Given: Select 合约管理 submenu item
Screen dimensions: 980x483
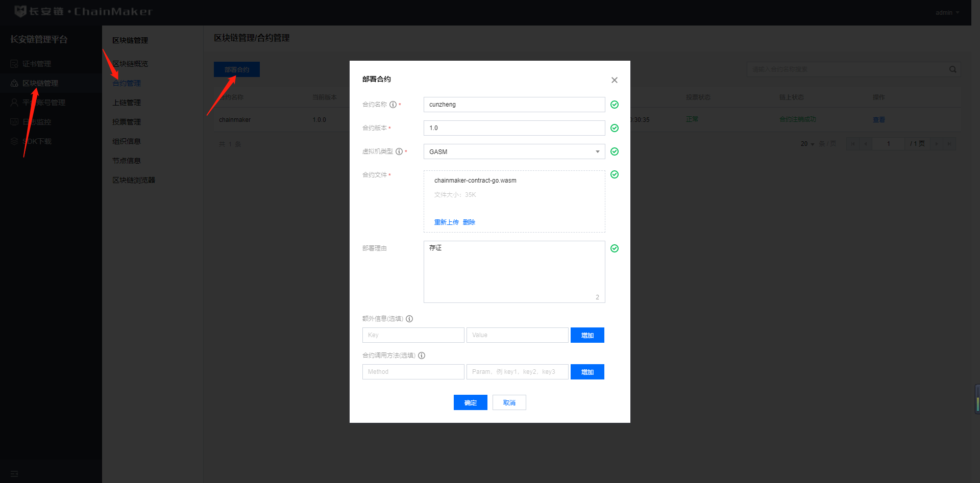Looking at the screenshot, I should pyautogui.click(x=127, y=83).
